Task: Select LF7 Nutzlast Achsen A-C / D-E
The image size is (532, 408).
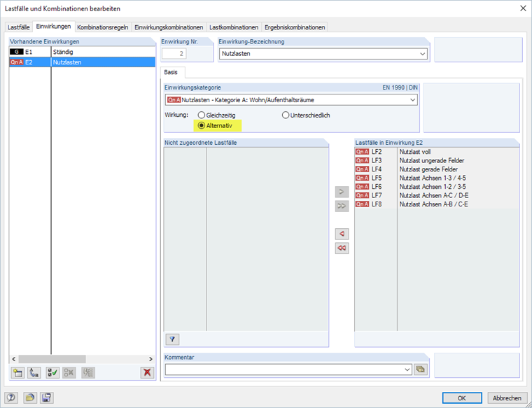Action: [x=437, y=195]
